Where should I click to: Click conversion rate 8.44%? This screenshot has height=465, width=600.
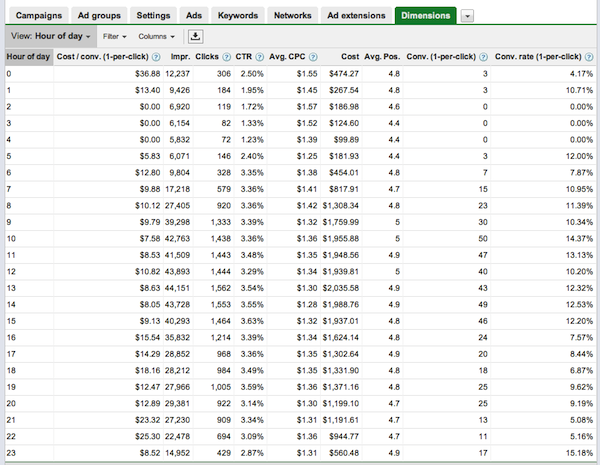(x=581, y=354)
